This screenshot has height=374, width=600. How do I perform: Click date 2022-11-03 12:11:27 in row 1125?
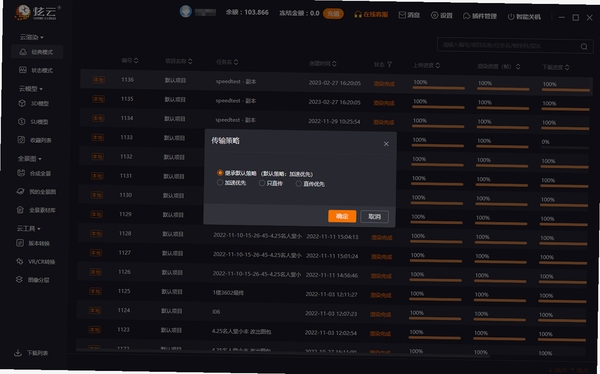click(x=331, y=294)
